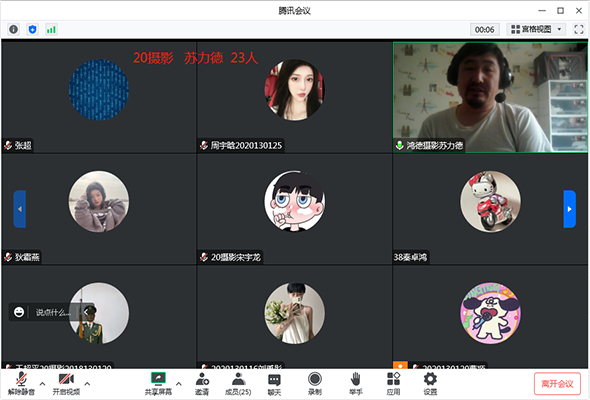The width and height of the screenshot is (590, 400).
Task: Click the say something chat input
Action: point(53,312)
